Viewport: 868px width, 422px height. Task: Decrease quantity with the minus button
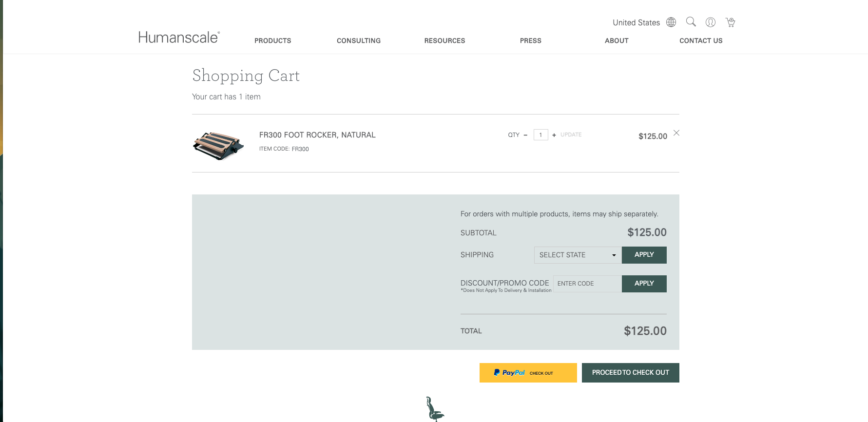coord(525,135)
